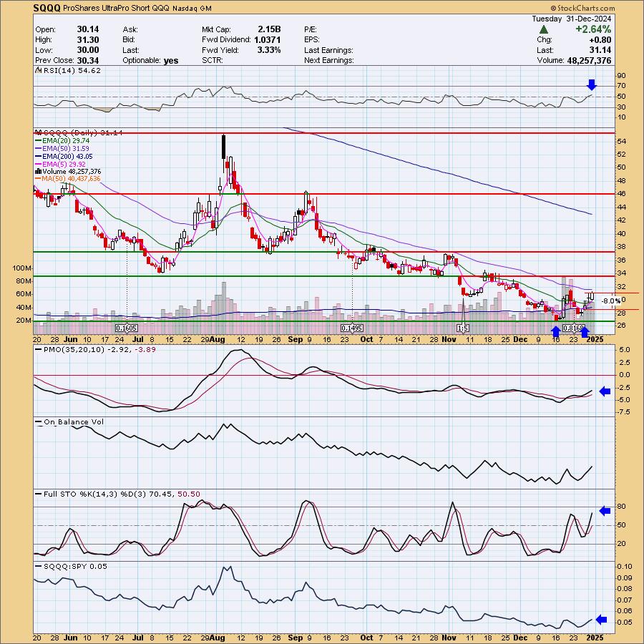Click the Fwd Yield value 3.33%
The height and width of the screenshot is (644, 644).
269,50
